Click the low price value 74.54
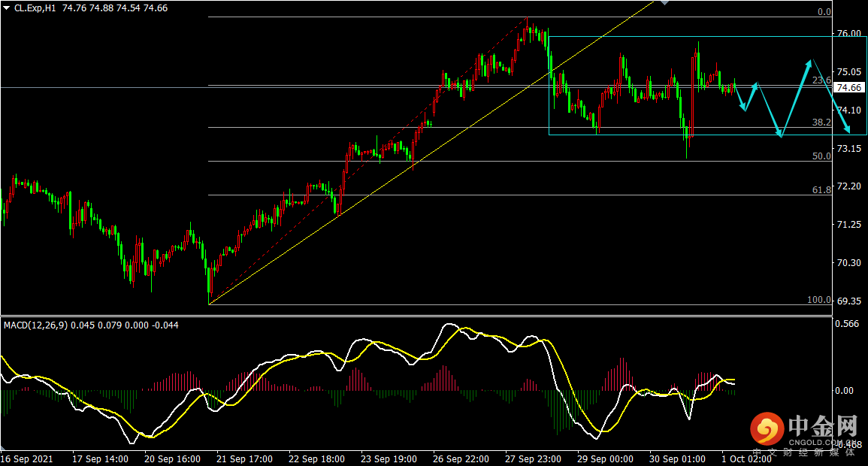 (x=129, y=8)
